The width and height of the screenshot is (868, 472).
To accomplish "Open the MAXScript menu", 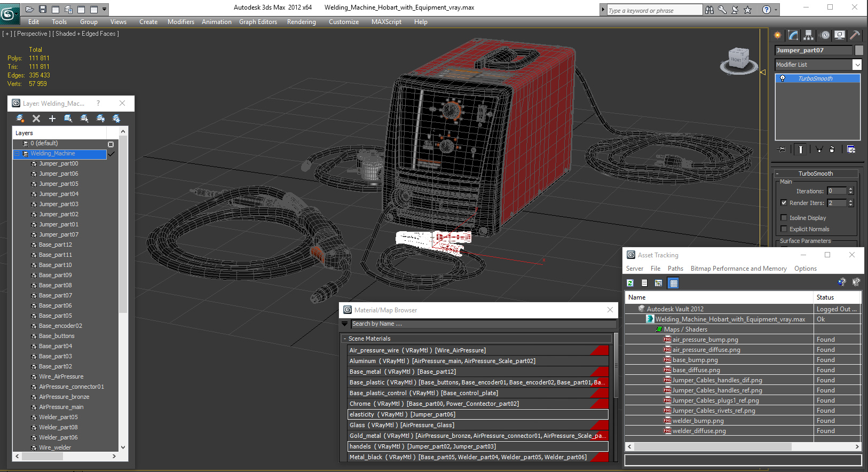I will click(x=386, y=22).
